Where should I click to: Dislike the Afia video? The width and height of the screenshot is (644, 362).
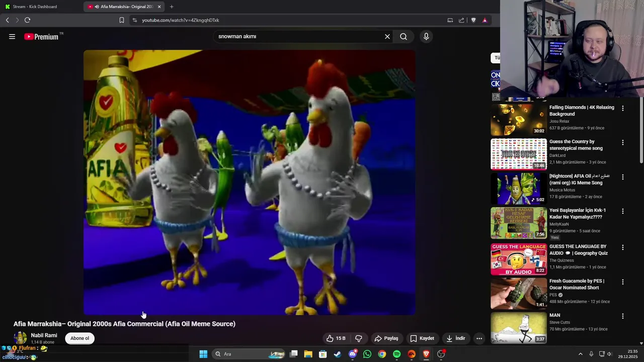click(x=358, y=338)
